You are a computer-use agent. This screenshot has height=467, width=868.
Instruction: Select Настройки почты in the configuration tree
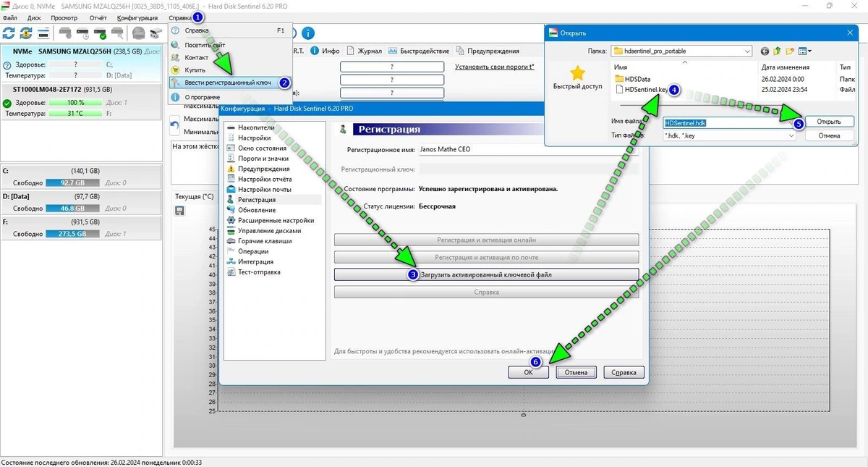(265, 189)
